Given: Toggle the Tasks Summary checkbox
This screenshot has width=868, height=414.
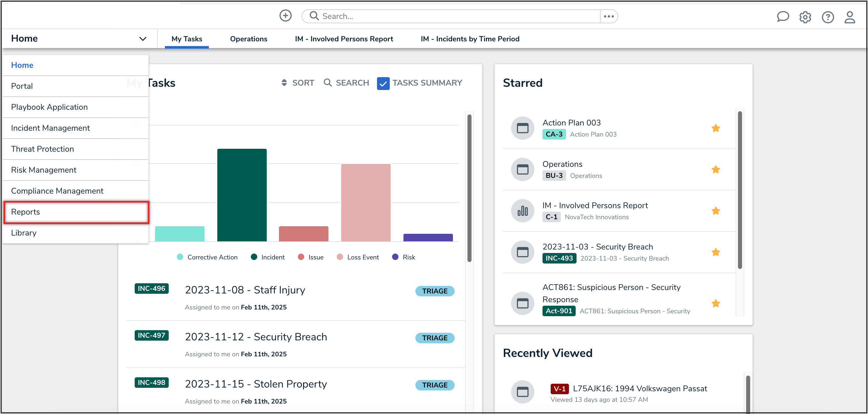Looking at the screenshot, I should (383, 83).
